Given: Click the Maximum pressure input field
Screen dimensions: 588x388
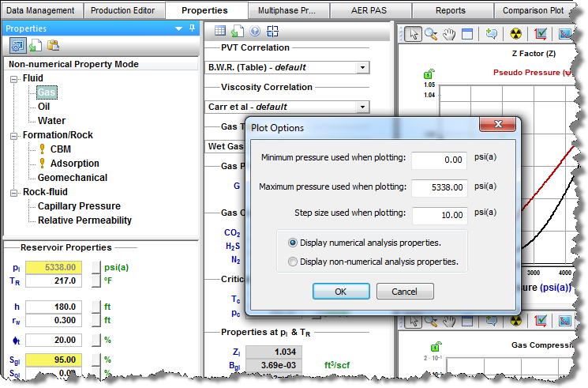Looking at the screenshot, I should [439, 187].
